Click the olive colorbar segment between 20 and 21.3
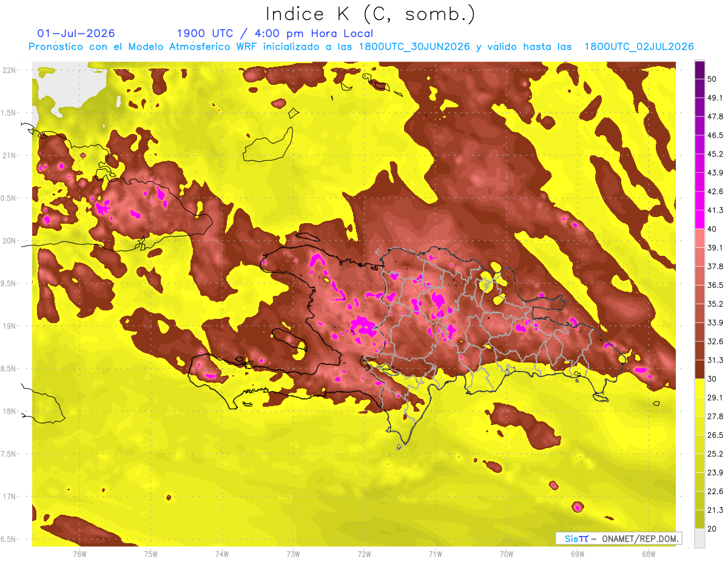This screenshot has height=562, width=728. [699, 519]
